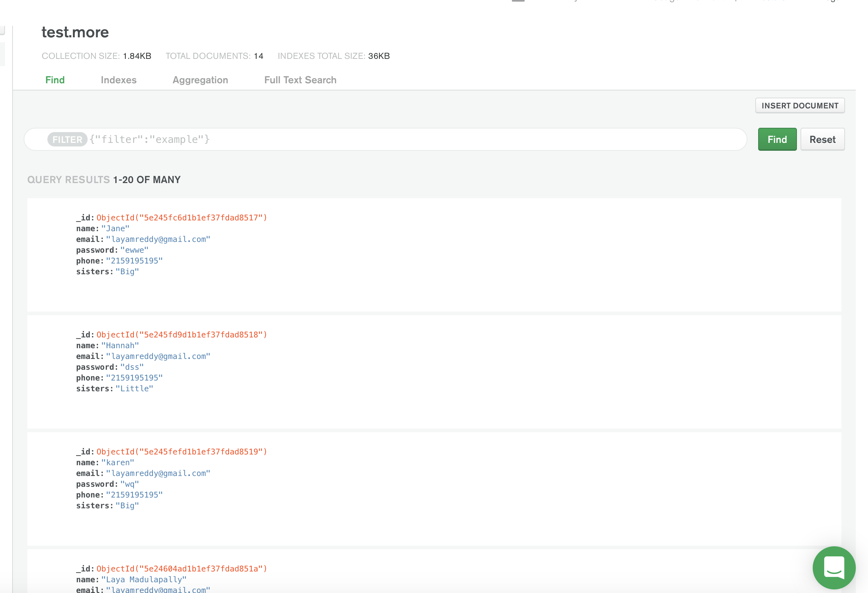
Task: Click the test.more collection title
Action: 75,33
